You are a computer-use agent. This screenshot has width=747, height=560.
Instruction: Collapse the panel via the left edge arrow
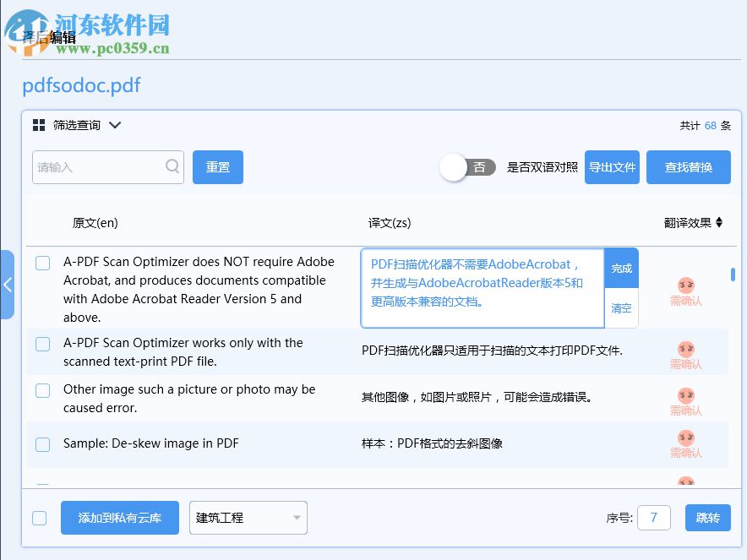pyautogui.click(x=8, y=285)
